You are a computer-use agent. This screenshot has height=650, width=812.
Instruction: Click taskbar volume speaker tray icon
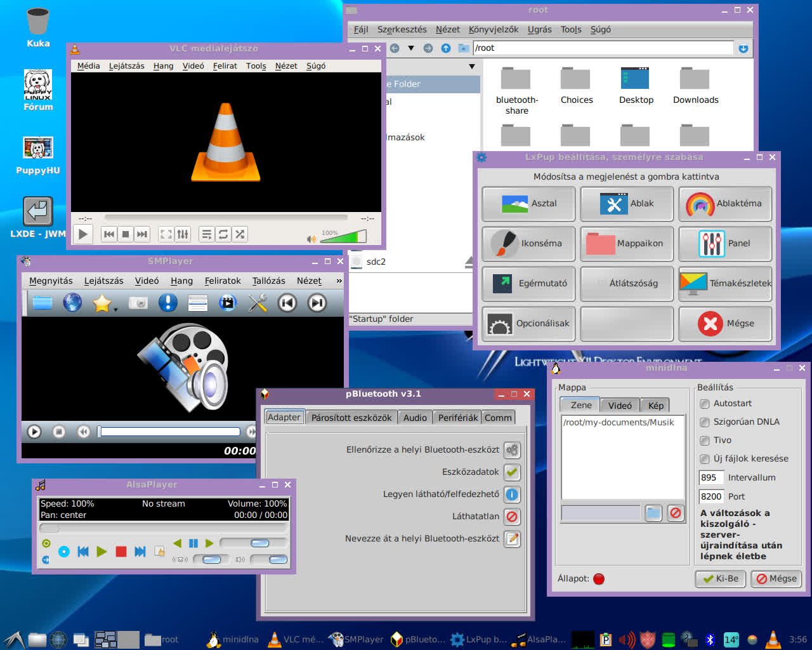(x=626, y=639)
